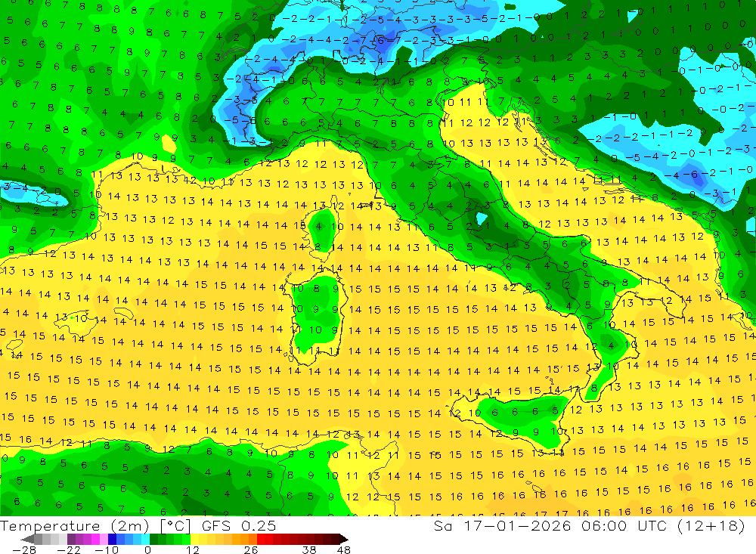Click the small cyan cold spot in central Italy

481,218
